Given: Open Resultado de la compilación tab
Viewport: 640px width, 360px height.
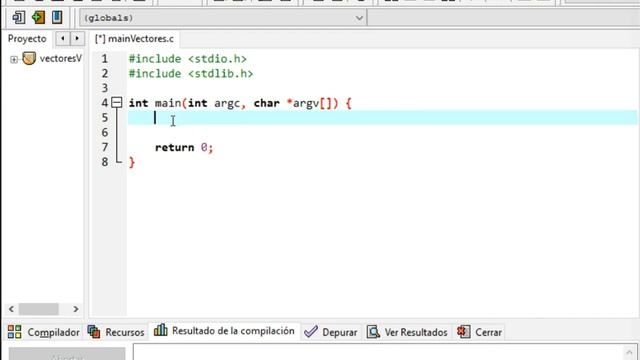Looking at the screenshot, I should click(224, 331).
